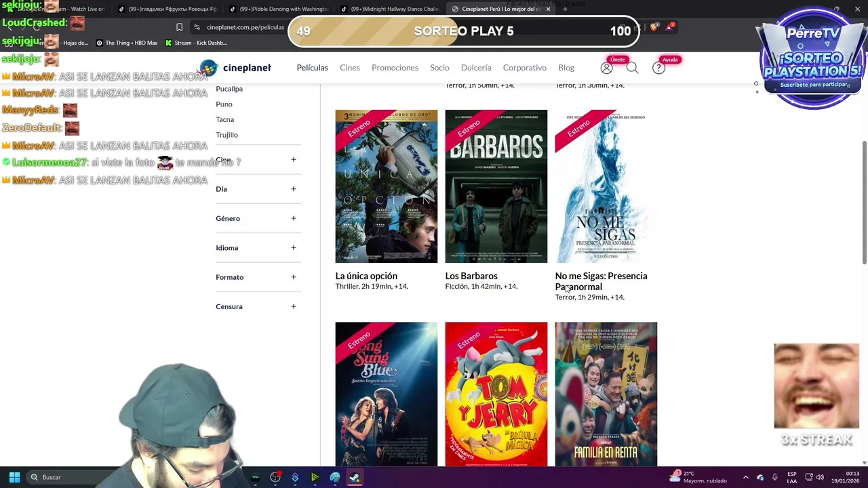
Task: Open the Socio menu
Action: pyautogui.click(x=439, y=68)
